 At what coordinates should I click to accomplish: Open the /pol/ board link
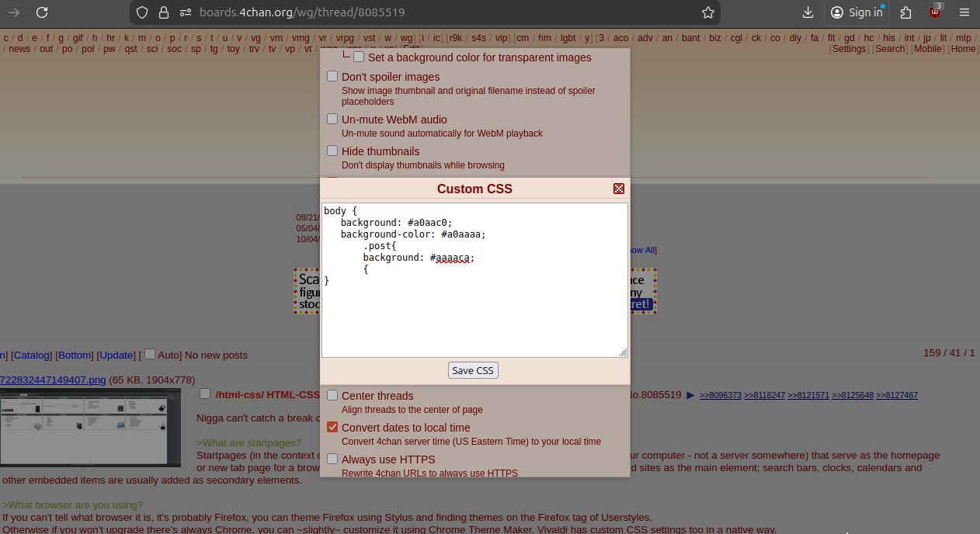tap(88, 48)
